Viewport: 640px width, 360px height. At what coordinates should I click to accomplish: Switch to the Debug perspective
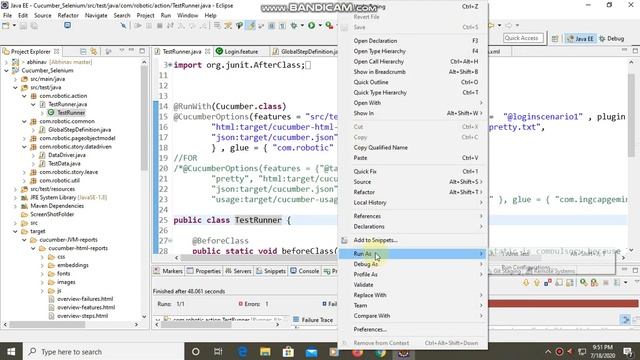(611, 38)
